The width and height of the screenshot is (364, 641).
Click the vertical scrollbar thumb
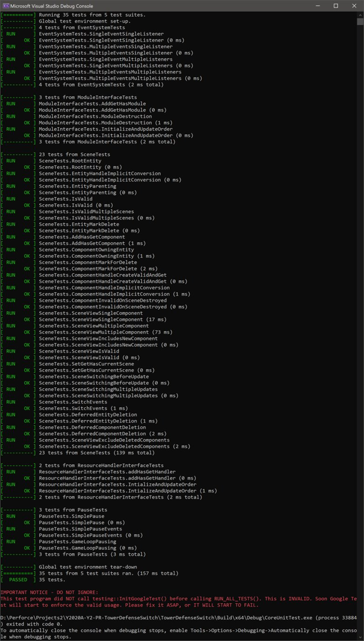pyautogui.click(x=360, y=21)
